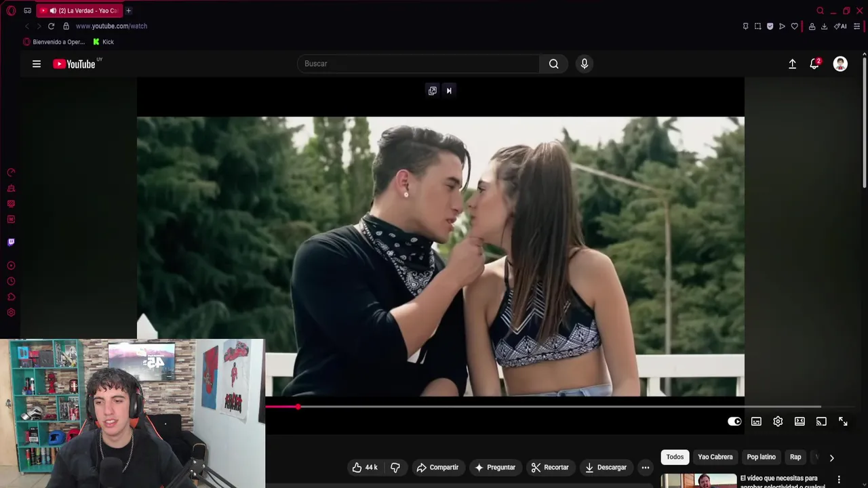Toggle subtitles closed captions
The height and width of the screenshot is (488, 868).
pos(756,422)
